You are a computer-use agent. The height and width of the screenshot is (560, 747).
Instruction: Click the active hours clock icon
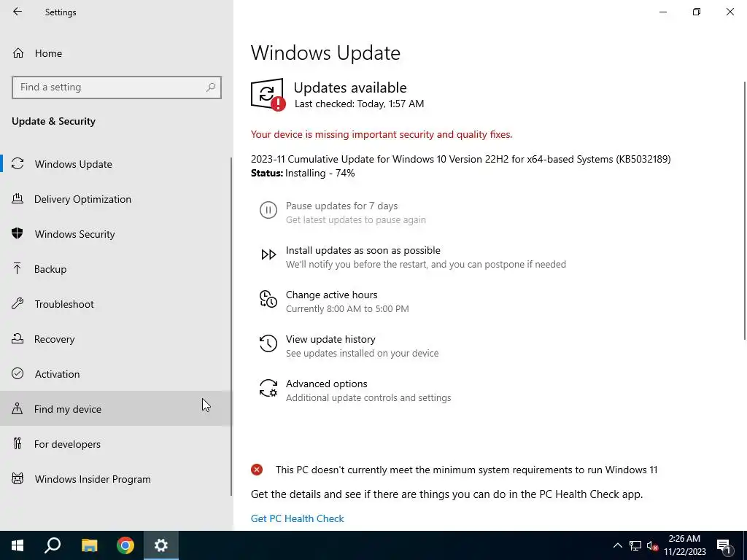pyautogui.click(x=268, y=299)
